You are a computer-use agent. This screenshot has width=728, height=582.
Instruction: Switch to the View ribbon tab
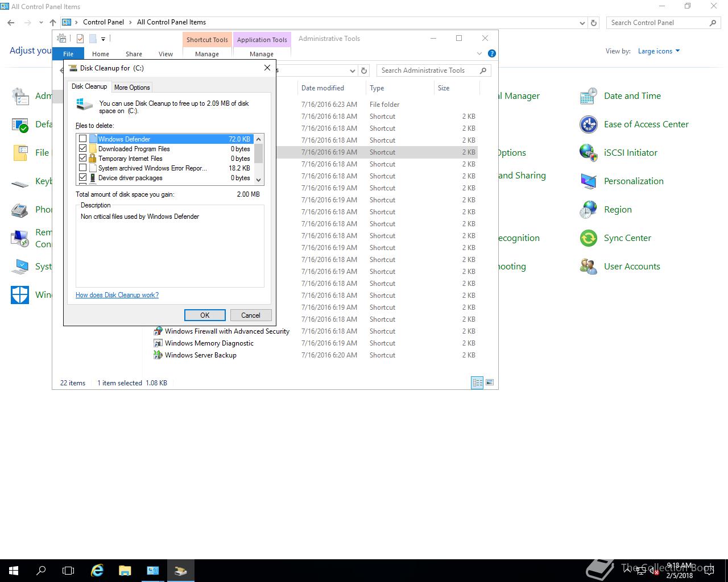[x=166, y=54]
